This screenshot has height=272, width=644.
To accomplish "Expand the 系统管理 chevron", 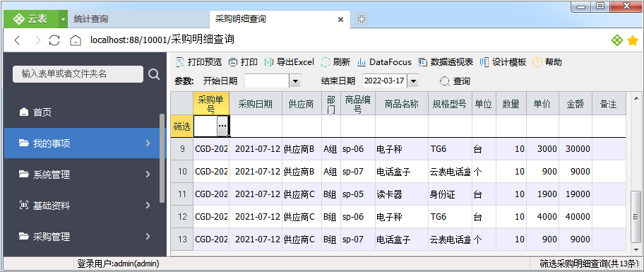I will pos(148,175).
